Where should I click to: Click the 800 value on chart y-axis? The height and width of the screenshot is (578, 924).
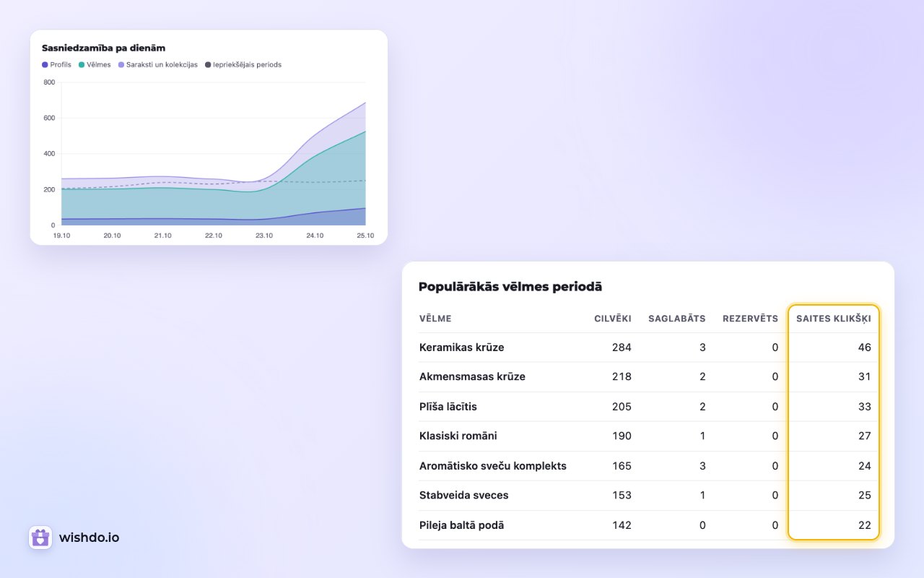coord(49,82)
